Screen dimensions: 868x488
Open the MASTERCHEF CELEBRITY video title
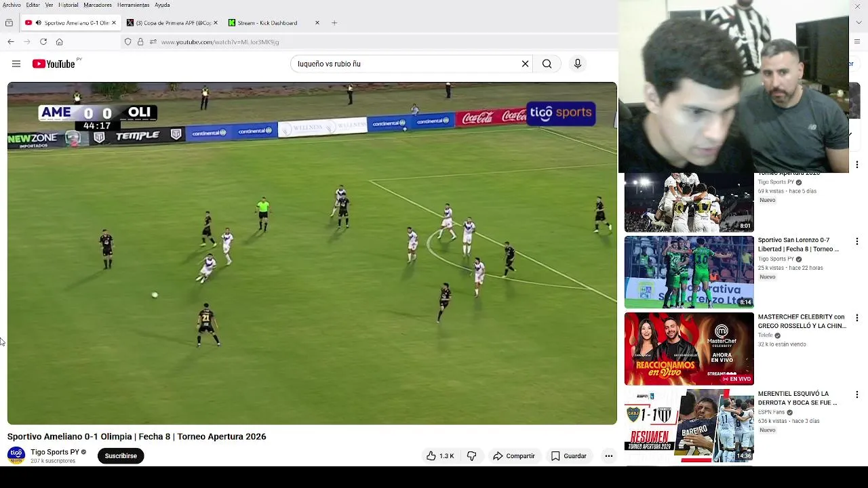pos(802,321)
